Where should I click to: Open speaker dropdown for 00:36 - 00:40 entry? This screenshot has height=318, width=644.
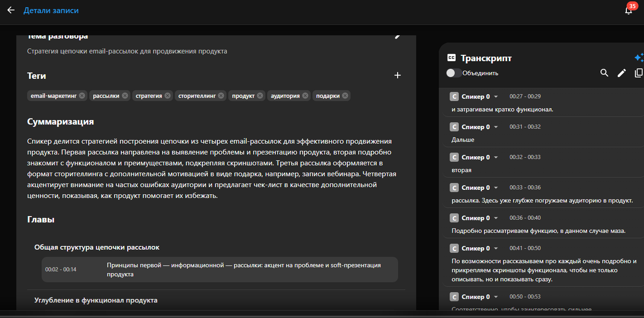pos(496,218)
